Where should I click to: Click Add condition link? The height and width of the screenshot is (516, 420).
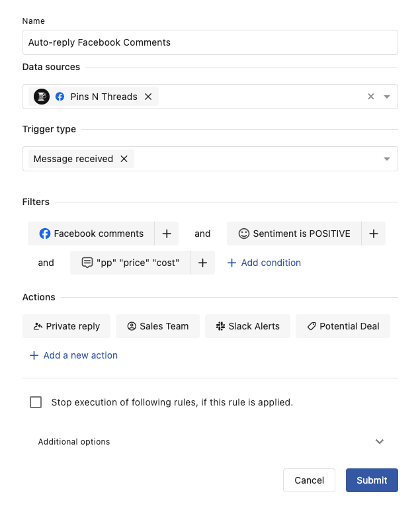tap(264, 263)
